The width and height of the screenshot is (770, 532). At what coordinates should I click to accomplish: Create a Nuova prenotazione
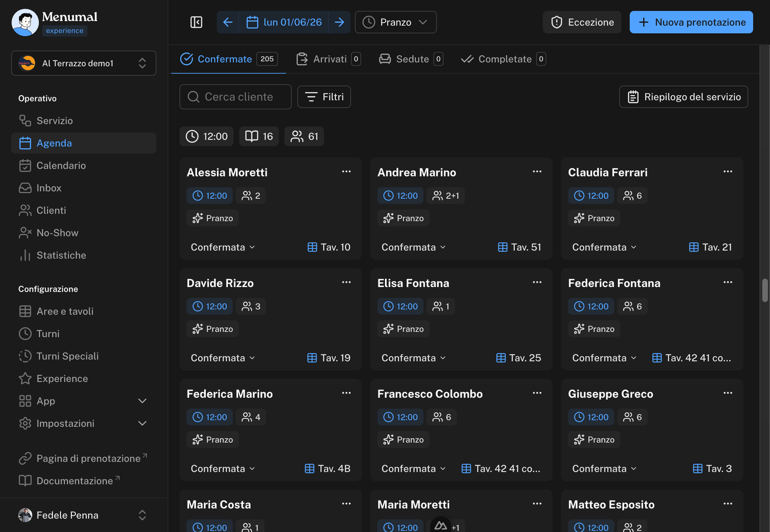pos(691,22)
